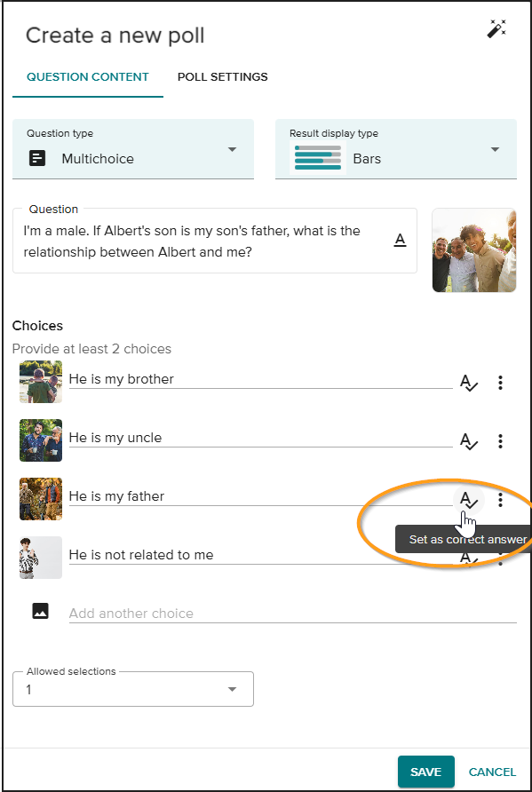Click the text format icon in Question field
The height and width of the screenshot is (792, 532).
click(401, 241)
